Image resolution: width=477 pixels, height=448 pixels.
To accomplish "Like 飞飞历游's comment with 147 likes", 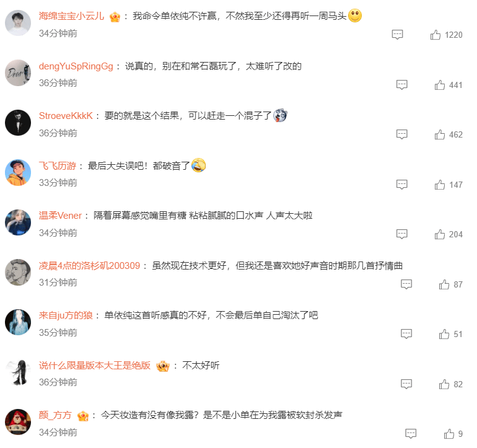I will 440,185.
